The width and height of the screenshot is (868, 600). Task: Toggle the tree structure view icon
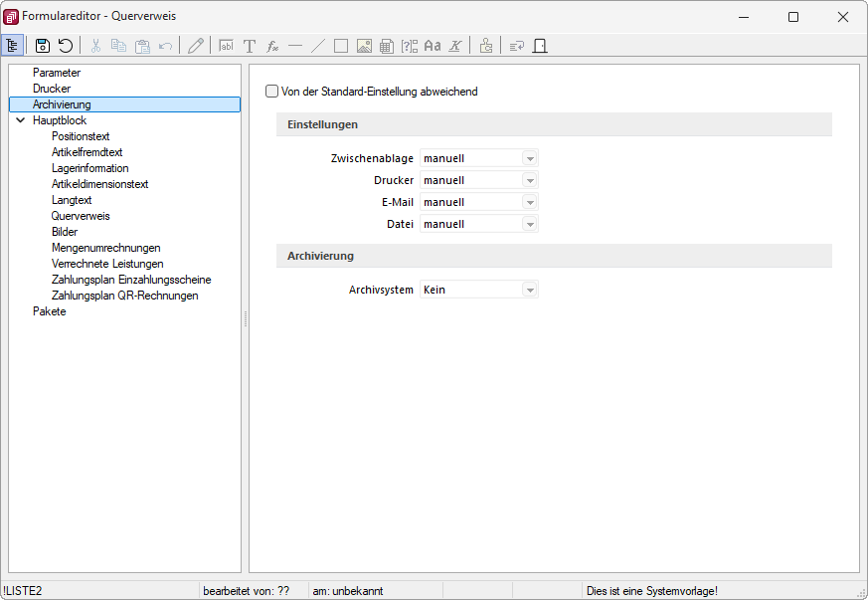(13, 46)
